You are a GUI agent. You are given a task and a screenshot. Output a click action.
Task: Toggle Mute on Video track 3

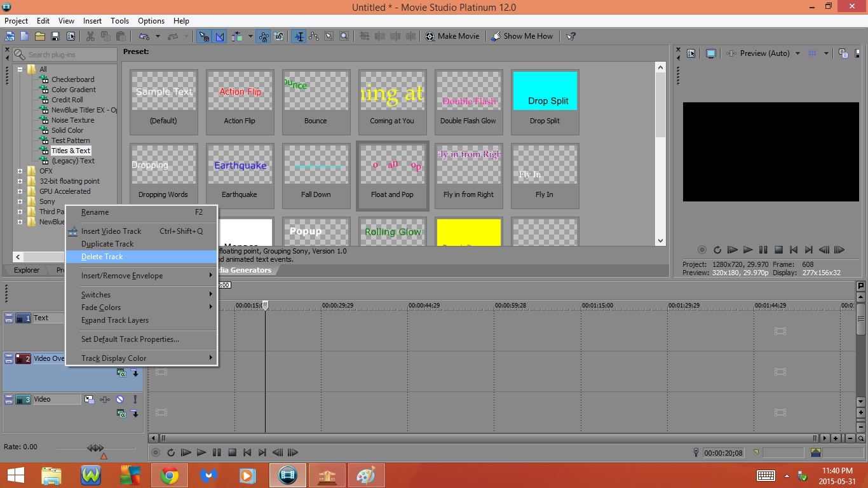click(119, 399)
